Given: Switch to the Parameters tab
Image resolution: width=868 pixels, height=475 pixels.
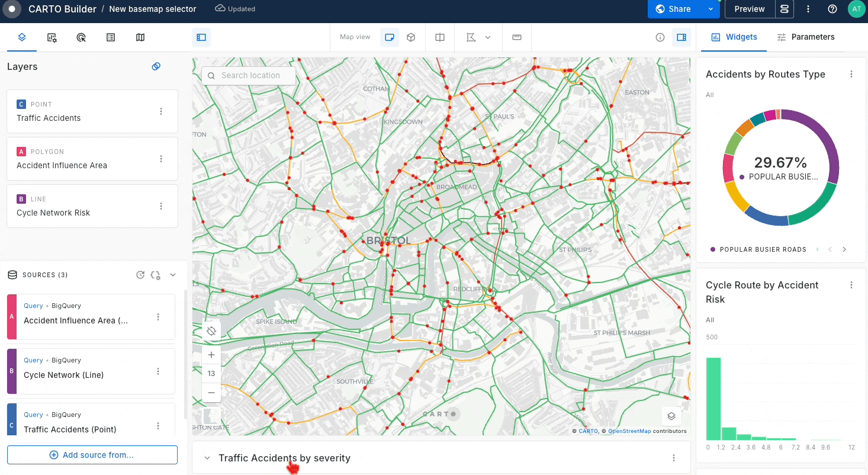Looking at the screenshot, I should (805, 37).
